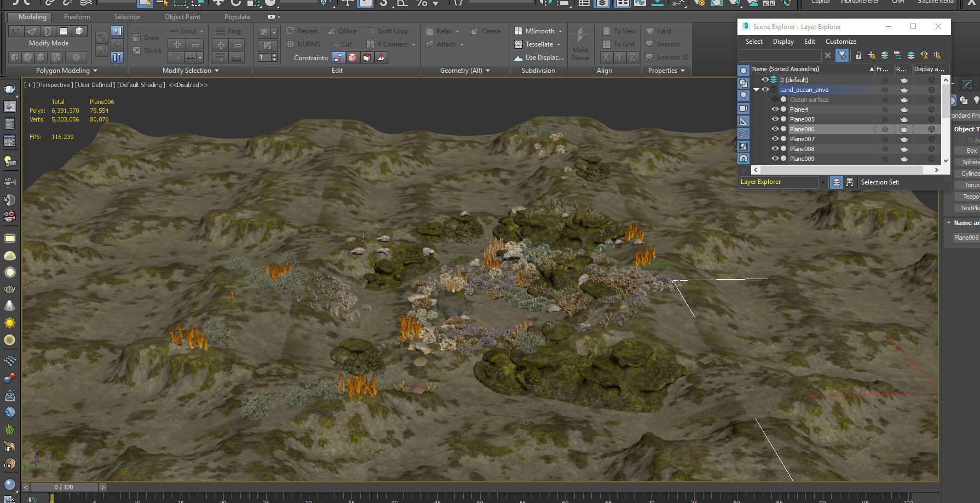
Task: Toggle Display Cameras filter icon
Action: coord(743,108)
